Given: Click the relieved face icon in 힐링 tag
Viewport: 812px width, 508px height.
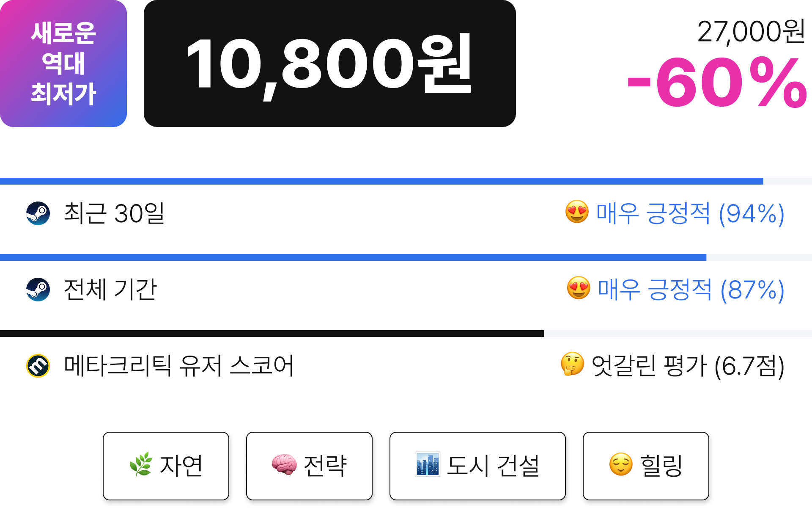Looking at the screenshot, I should 621,464.
